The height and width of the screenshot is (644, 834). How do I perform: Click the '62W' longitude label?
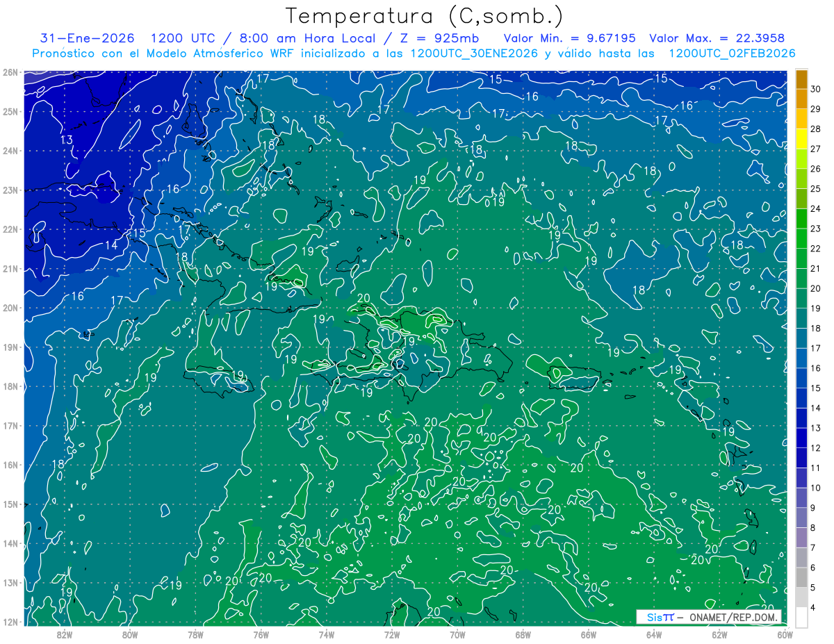tap(719, 634)
